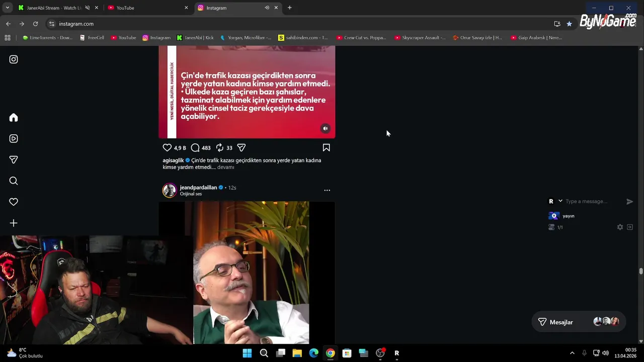Open chat overlay settings gear

pyautogui.click(x=620, y=227)
